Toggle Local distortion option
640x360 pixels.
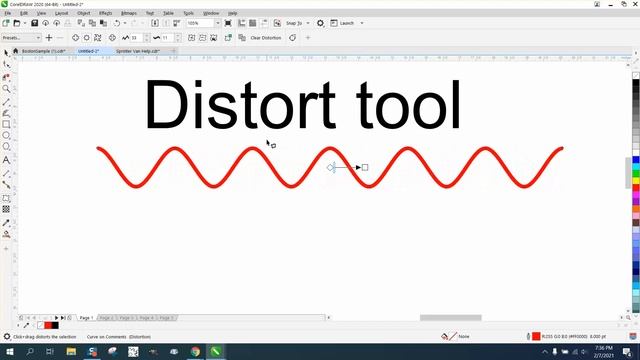coord(213,38)
